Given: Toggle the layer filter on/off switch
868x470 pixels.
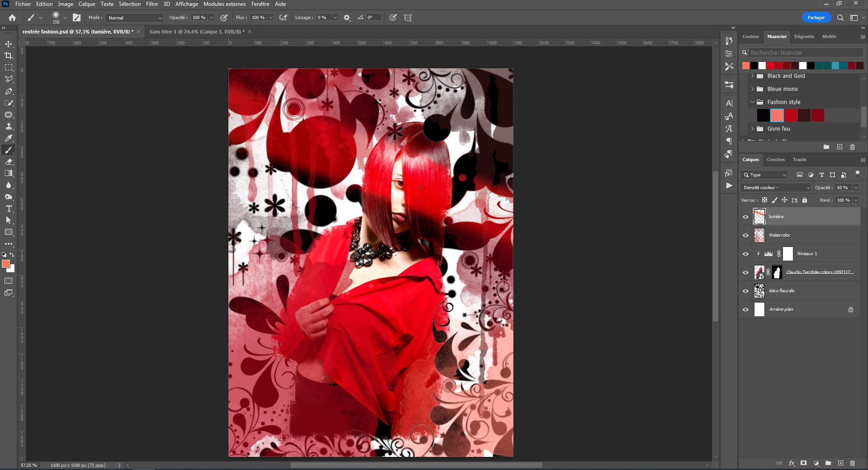Looking at the screenshot, I should [857, 174].
